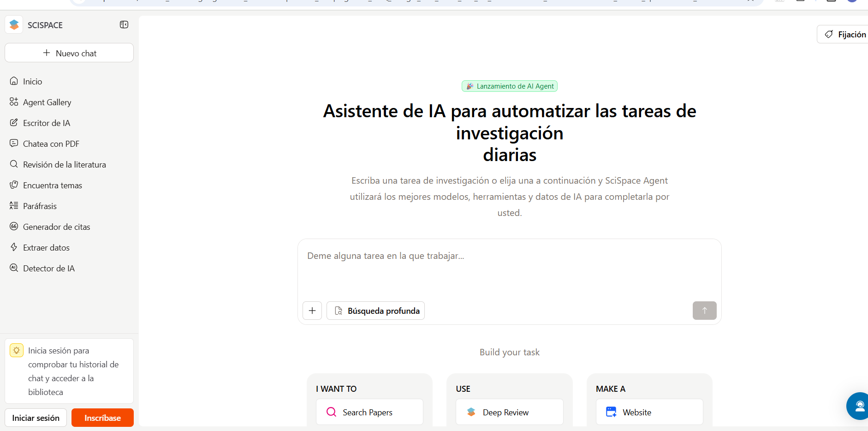Click the SciSpace logo icon
868x431 pixels.
(14, 25)
